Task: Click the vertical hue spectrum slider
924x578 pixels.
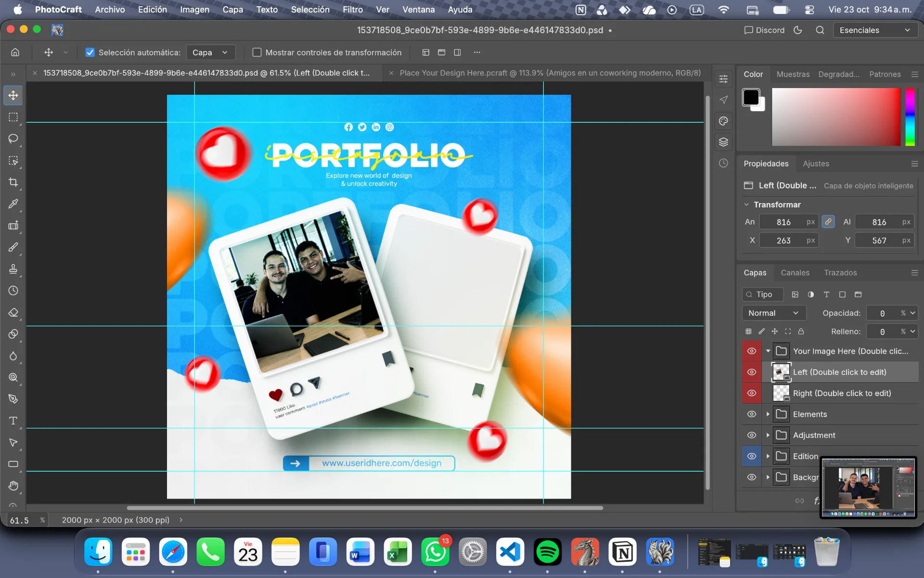Action: [910, 117]
